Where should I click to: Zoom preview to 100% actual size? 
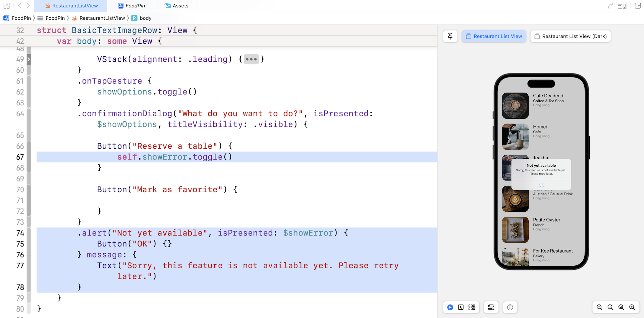tap(610, 307)
